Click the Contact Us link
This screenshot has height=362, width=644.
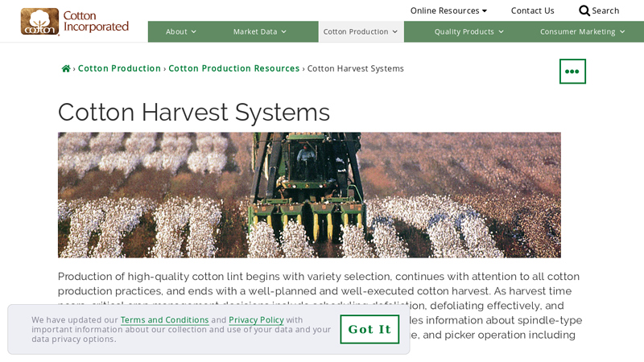(x=532, y=10)
